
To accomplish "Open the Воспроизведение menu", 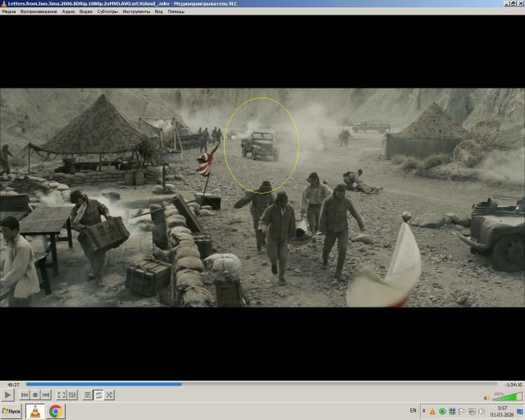I will (x=39, y=11).
